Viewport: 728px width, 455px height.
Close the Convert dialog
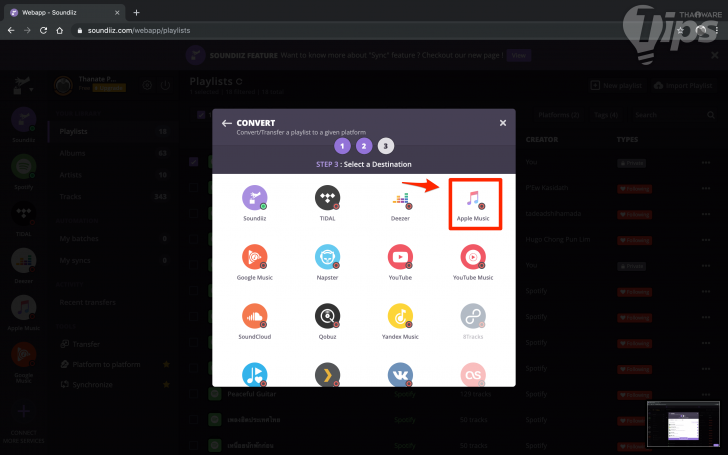coord(503,123)
